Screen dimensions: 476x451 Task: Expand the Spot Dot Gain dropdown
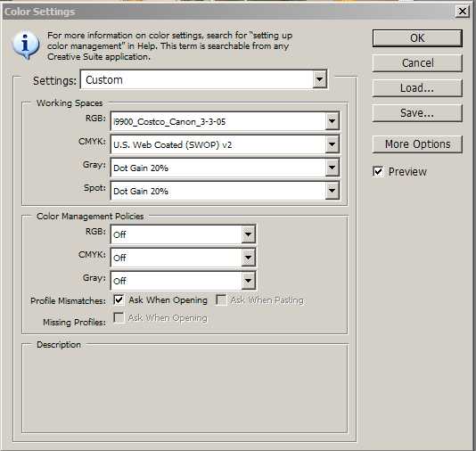tap(332, 191)
